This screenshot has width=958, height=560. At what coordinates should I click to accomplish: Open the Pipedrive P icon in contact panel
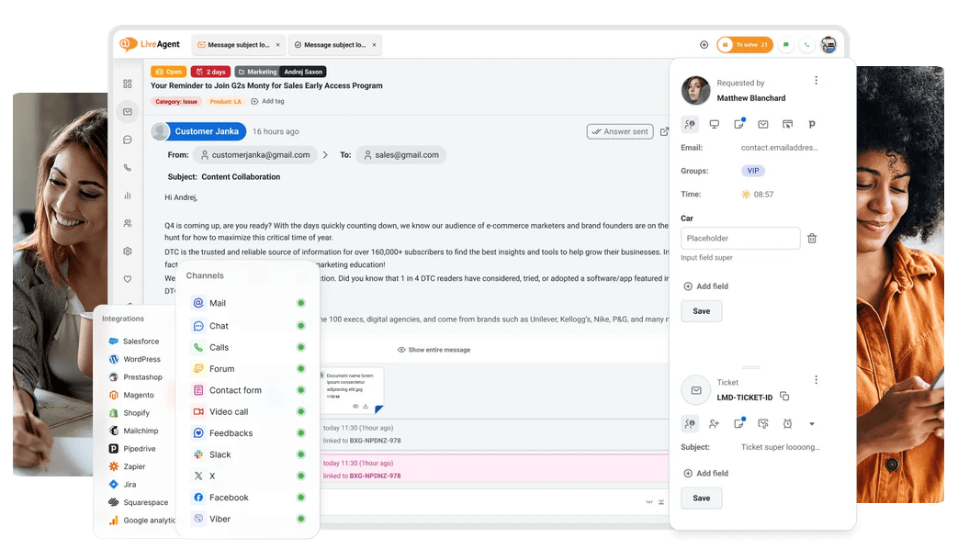point(812,124)
